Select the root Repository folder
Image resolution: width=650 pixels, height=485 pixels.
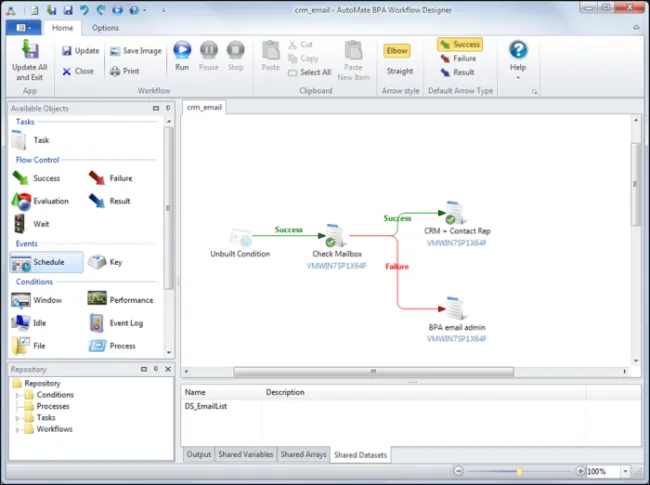37,383
